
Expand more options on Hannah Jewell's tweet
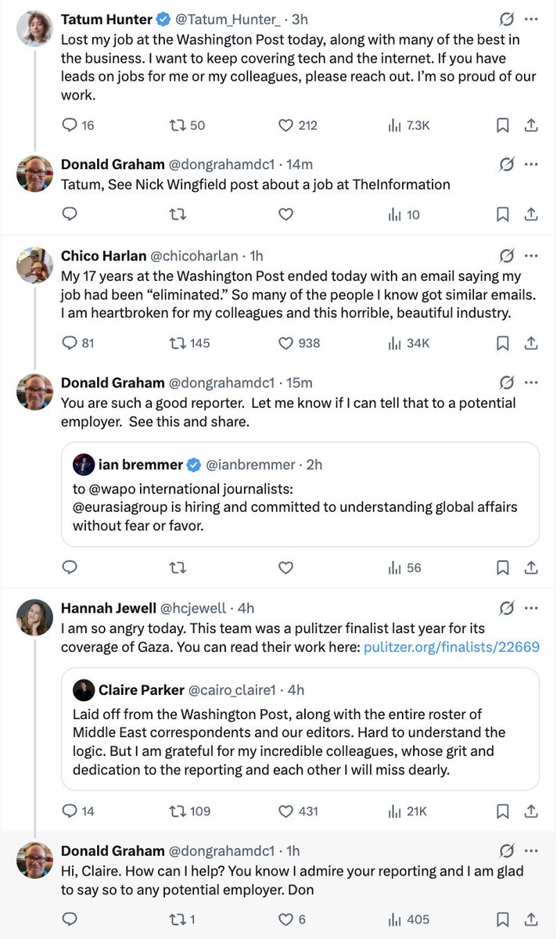tap(532, 607)
